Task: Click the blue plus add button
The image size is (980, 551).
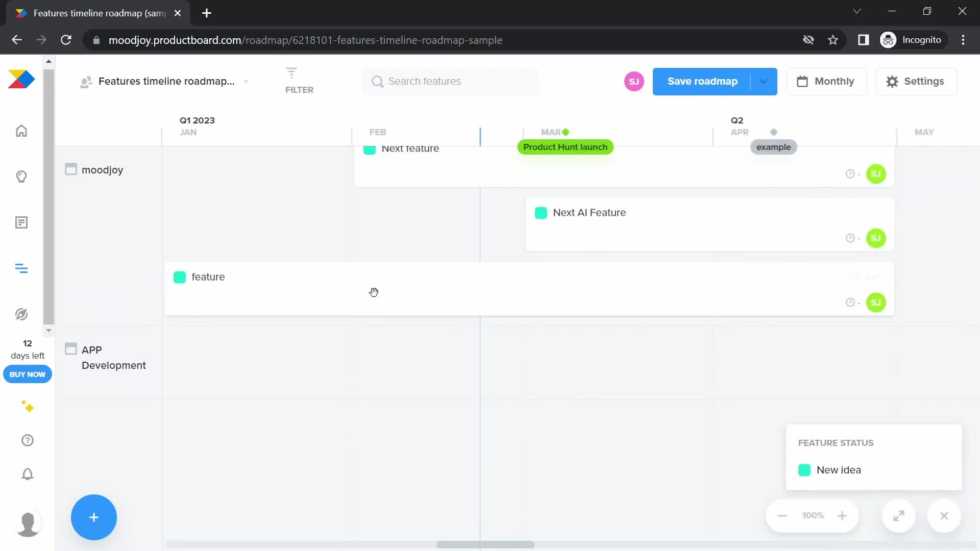Action: point(94,517)
